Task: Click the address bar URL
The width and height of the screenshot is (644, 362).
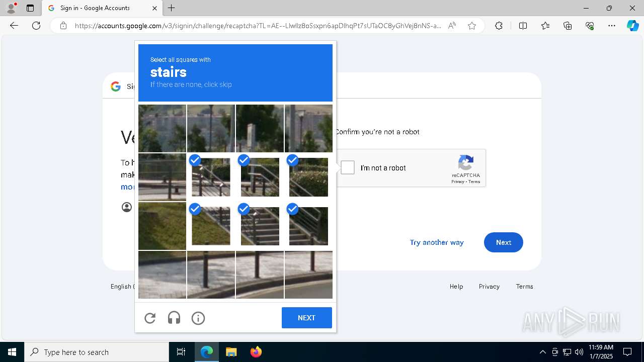Action: (x=258, y=26)
